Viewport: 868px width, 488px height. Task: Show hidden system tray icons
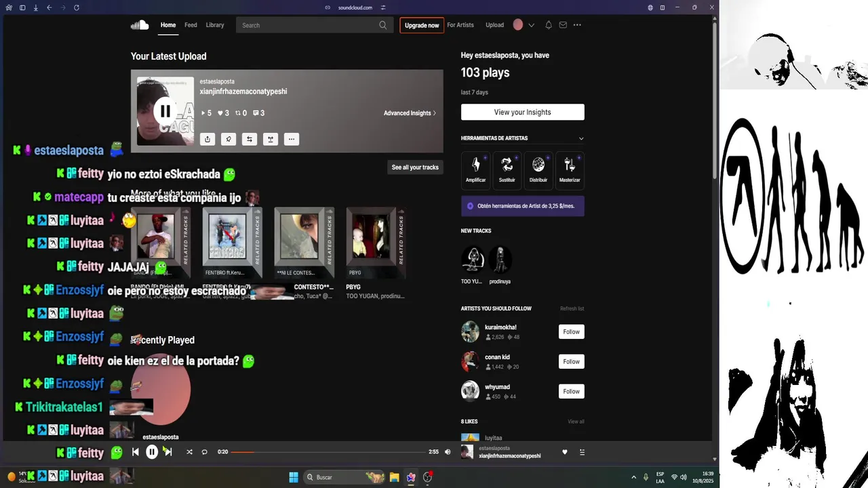pyautogui.click(x=634, y=477)
